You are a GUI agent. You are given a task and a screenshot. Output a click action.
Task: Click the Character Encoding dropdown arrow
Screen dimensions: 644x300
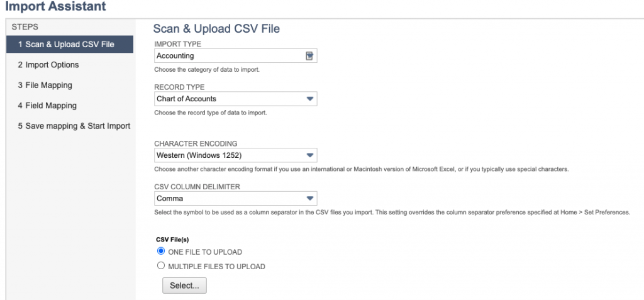pos(310,155)
